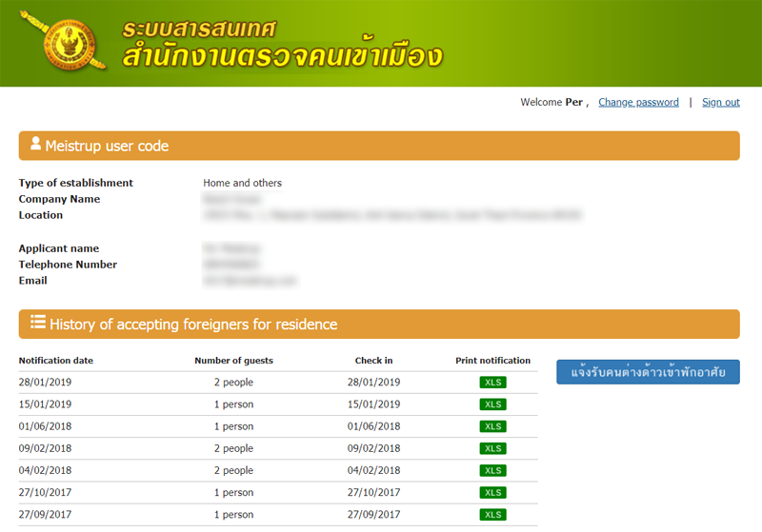Click the Number of guests column header

click(233, 360)
